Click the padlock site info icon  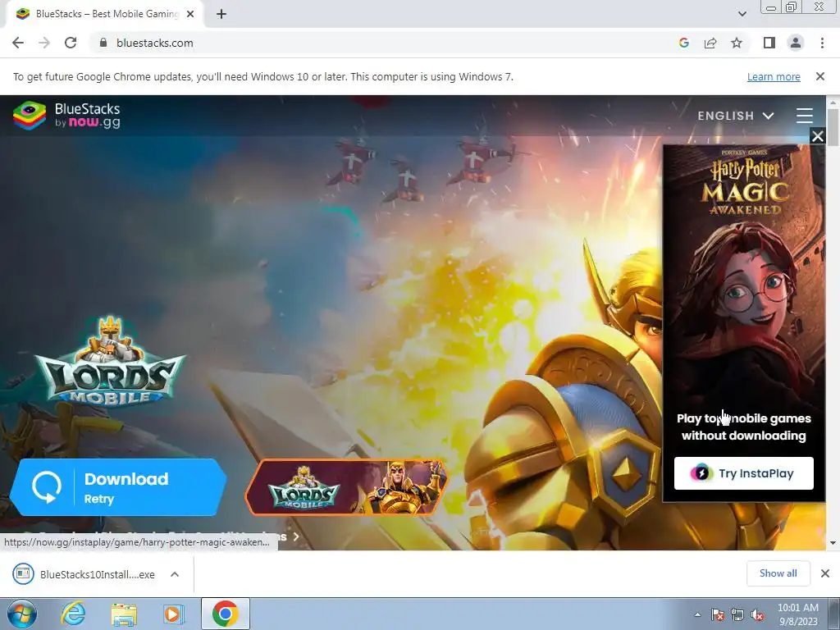coord(103,43)
